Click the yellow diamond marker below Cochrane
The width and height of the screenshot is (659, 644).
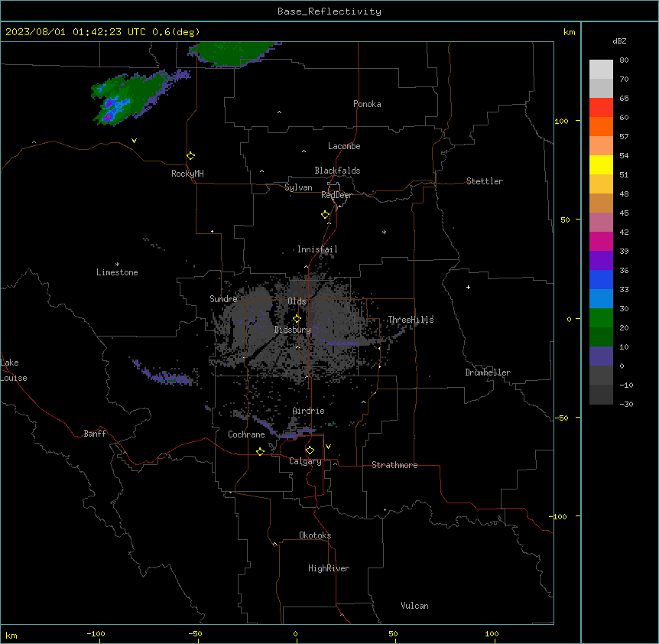pyautogui.click(x=260, y=451)
